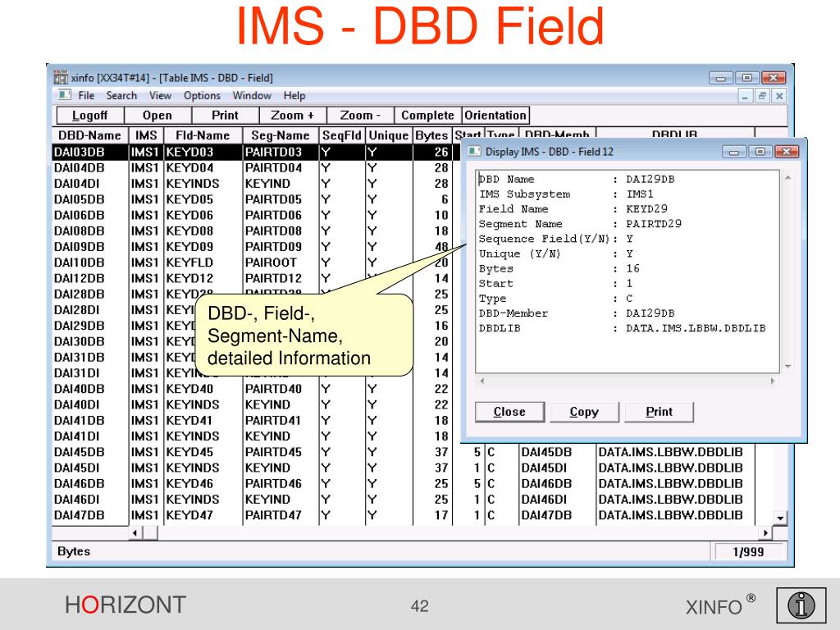Select the highlighted DAI03DB row
The height and width of the screenshot is (630, 840).
pos(256,152)
